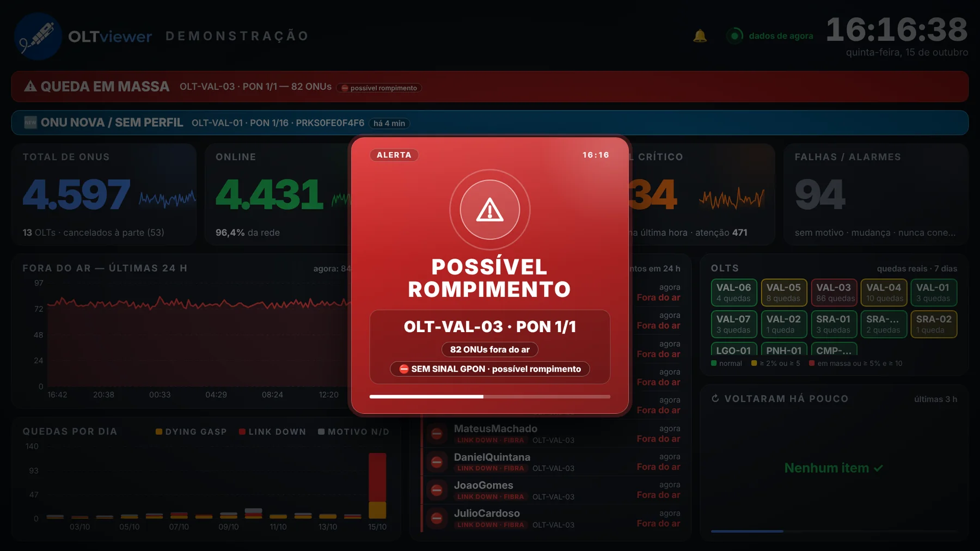
Task: Select the VAL-03 OLT tile with 86 quedas
Action: (834, 292)
